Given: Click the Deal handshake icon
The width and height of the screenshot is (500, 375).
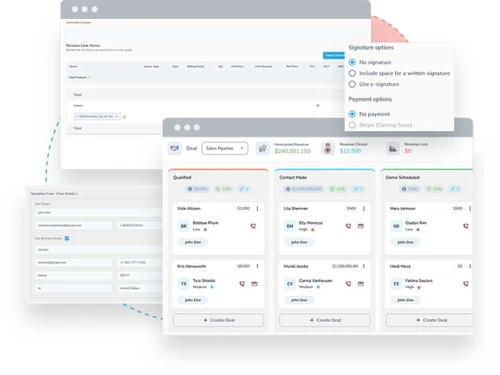Looking at the screenshot, I should 174,148.
